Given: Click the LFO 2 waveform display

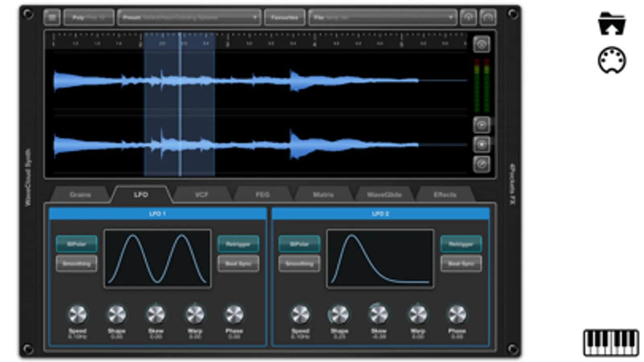Looking at the screenshot, I should point(380,259).
